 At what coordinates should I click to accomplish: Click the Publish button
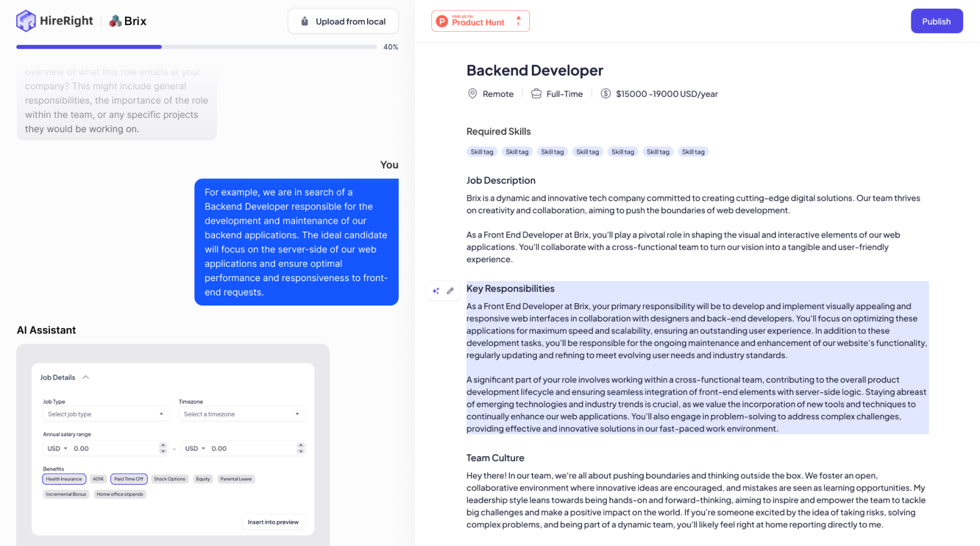point(936,21)
